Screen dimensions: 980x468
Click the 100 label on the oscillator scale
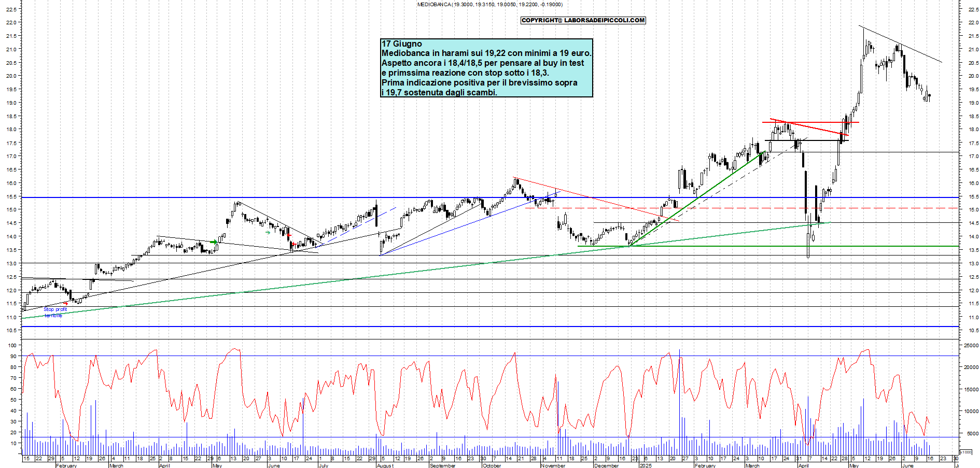click(x=12, y=345)
